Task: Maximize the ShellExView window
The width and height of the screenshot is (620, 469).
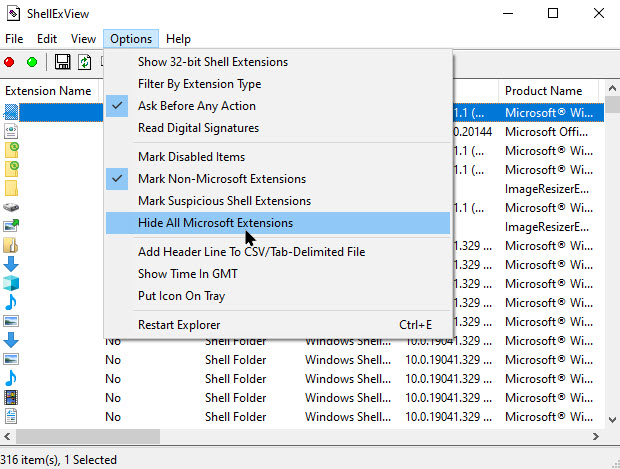Action: [x=553, y=13]
